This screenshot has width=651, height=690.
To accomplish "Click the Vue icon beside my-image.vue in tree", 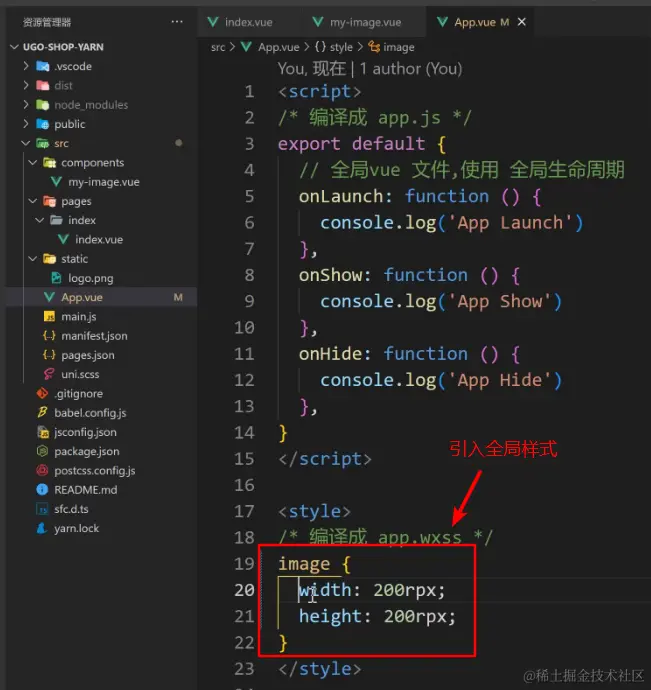I will (56, 182).
